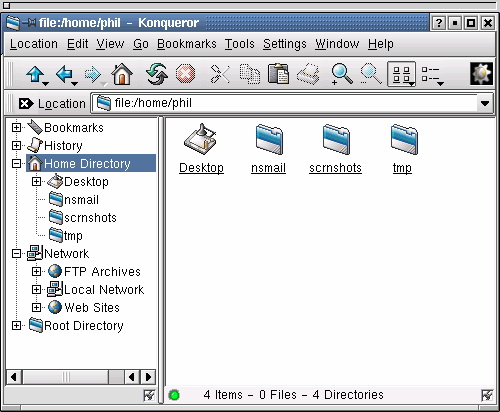Image resolution: width=500 pixels, height=412 pixels.
Task: Expand the Web Sites node
Action: coord(36,307)
